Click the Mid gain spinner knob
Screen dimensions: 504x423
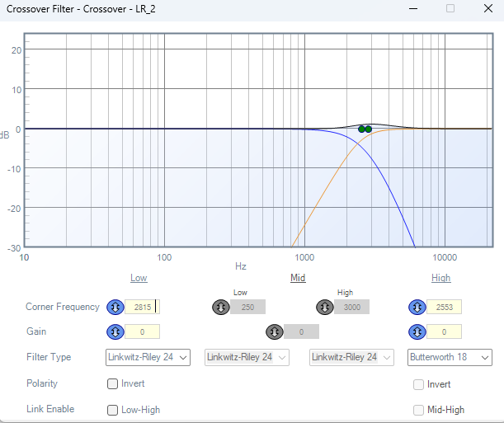(274, 331)
